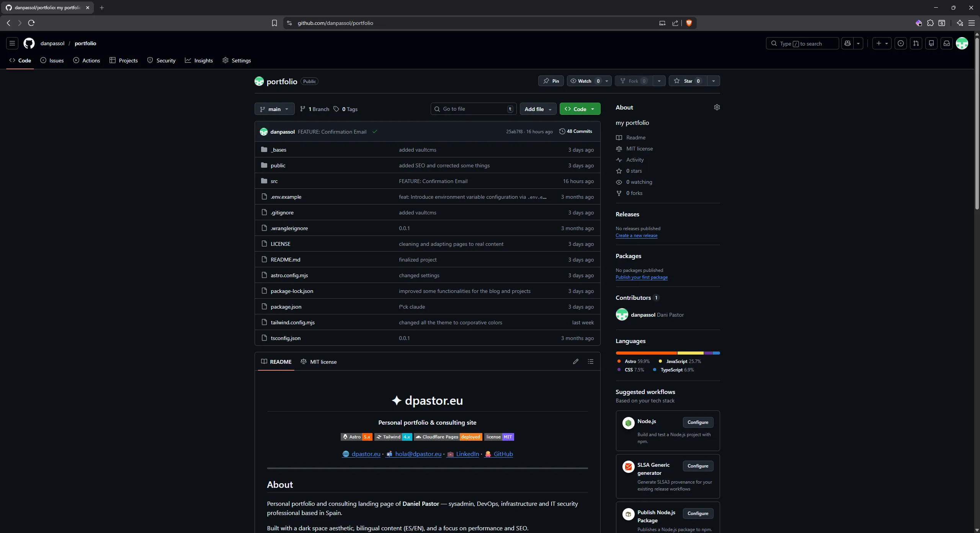The height and width of the screenshot is (533, 980).
Task: Open the Security tab
Action: pyautogui.click(x=162, y=60)
